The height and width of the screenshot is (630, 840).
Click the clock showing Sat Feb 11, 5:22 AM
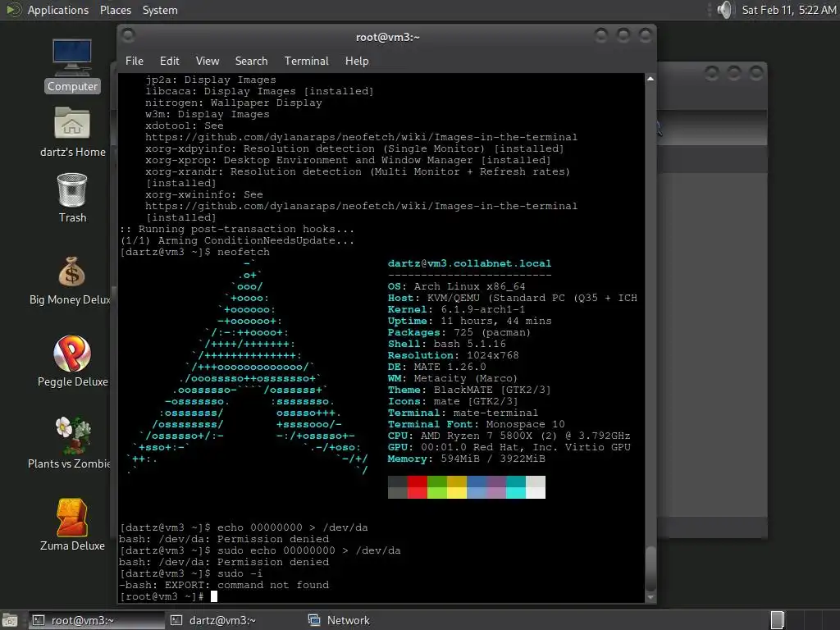coord(788,10)
